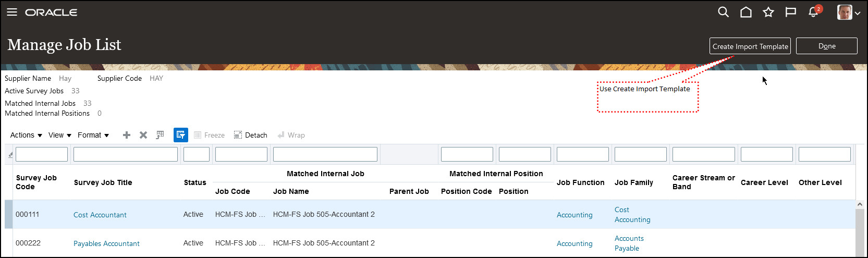Open the hamburger navigation menu
868x258 pixels.
click(x=11, y=12)
